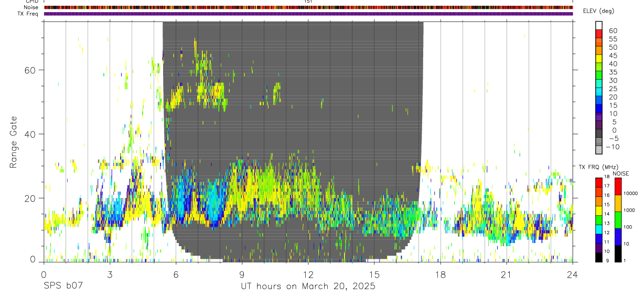Screen dimensions: 644x297
Task: Click the green segment of the NOISE colorbar
Action: click(618, 220)
